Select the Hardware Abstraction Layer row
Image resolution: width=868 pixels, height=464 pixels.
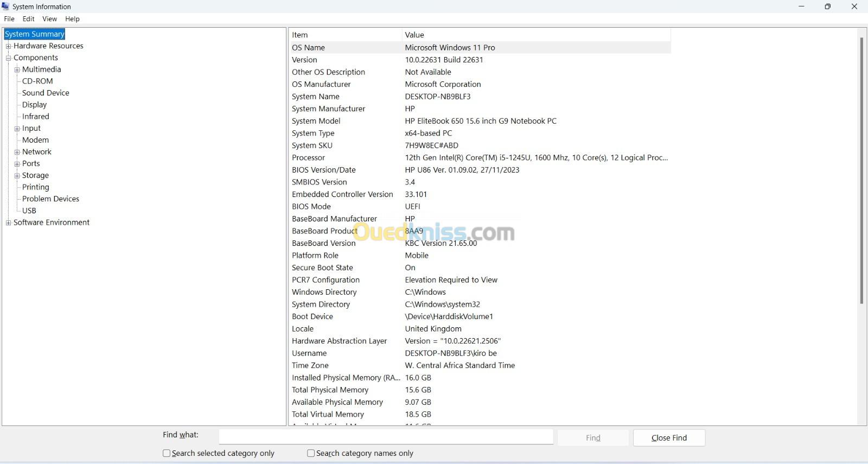pos(480,341)
